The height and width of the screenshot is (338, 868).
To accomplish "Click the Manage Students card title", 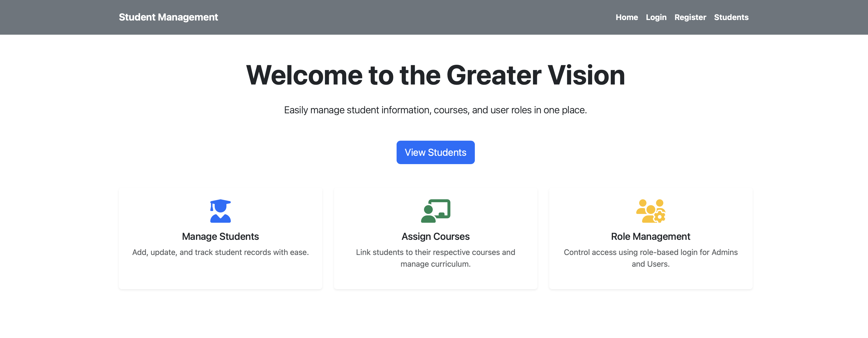I will (x=220, y=236).
